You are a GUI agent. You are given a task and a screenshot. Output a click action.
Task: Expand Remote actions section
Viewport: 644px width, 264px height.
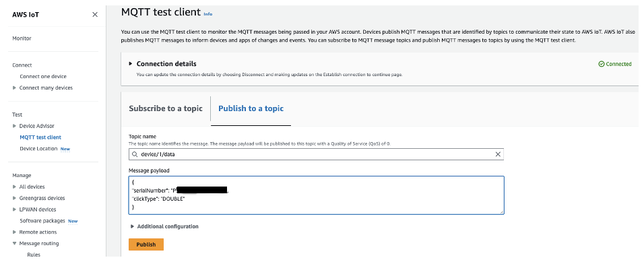(x=15, y=232)
